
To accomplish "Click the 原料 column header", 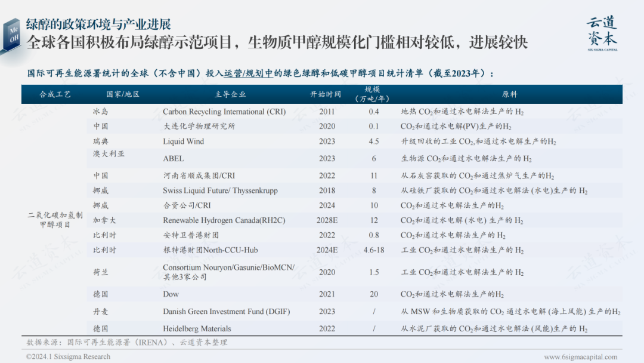I will coord(510,94).
